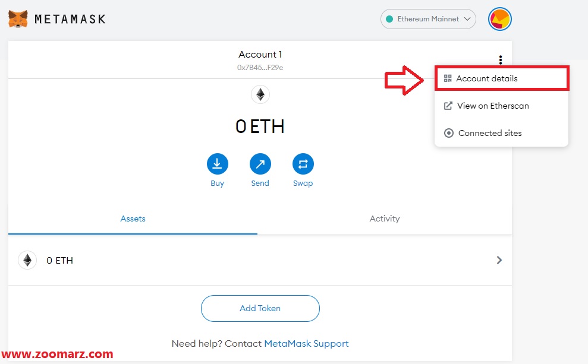Image resolution: width=588 pixels, height=364 pixels.
Task: Click the Ethereum logo above the balance
Action: [260, 94]
